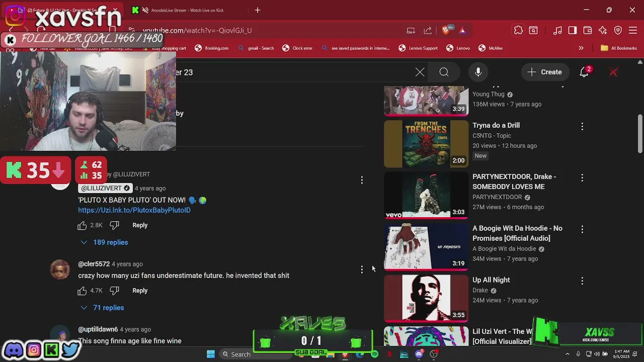
Task: Open more options for SOMEBODY LOVES ME
Action: point(582,177)
